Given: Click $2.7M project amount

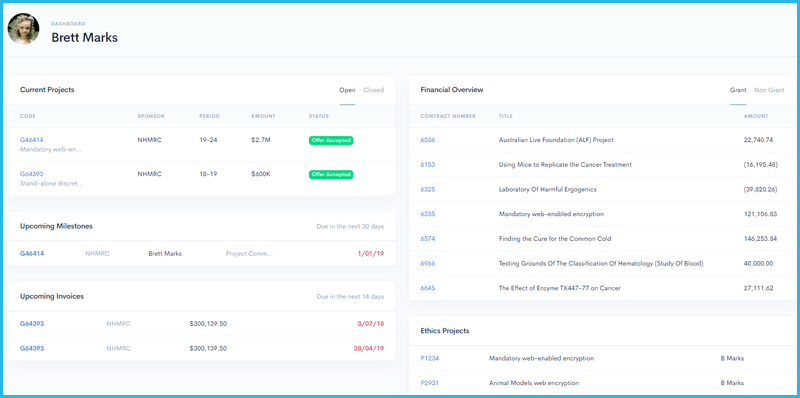Looking at the screenshot, I should pyautogui.click(x=260, y=140).
